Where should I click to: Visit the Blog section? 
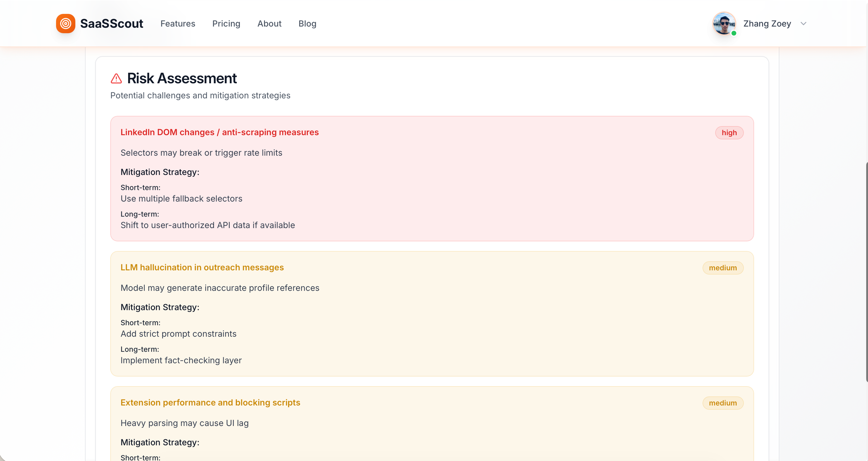307,24
